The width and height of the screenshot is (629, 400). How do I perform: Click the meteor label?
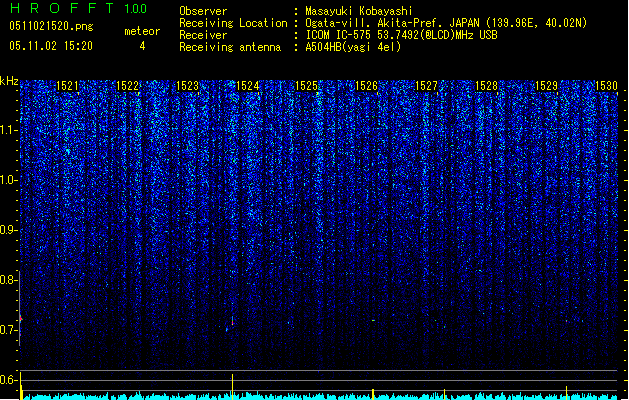(x=142, y=31)
